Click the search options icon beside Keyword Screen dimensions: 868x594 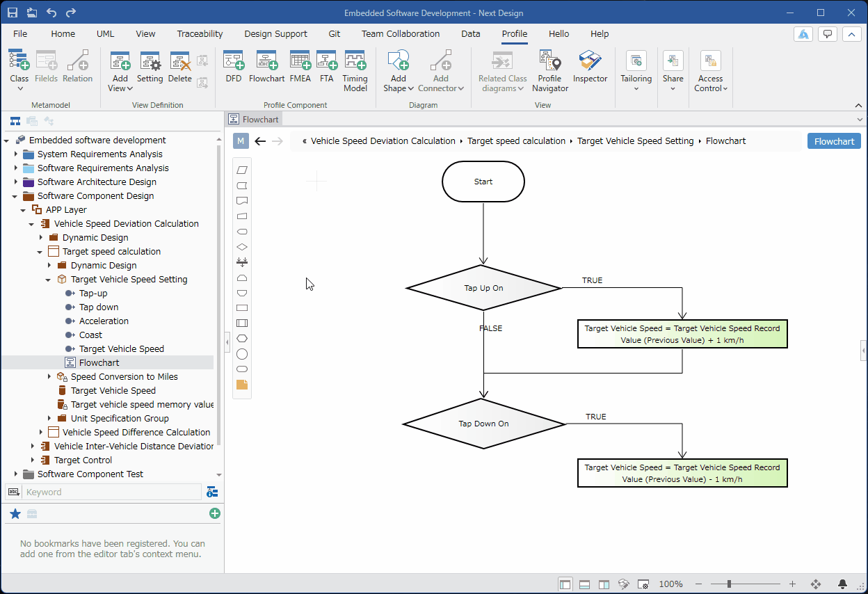click(x=212, y=492)
